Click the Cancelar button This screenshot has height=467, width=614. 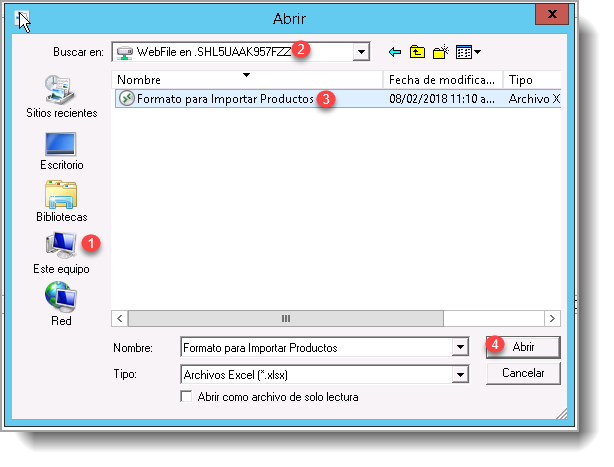pyautogui.click(x=523, y=373)
